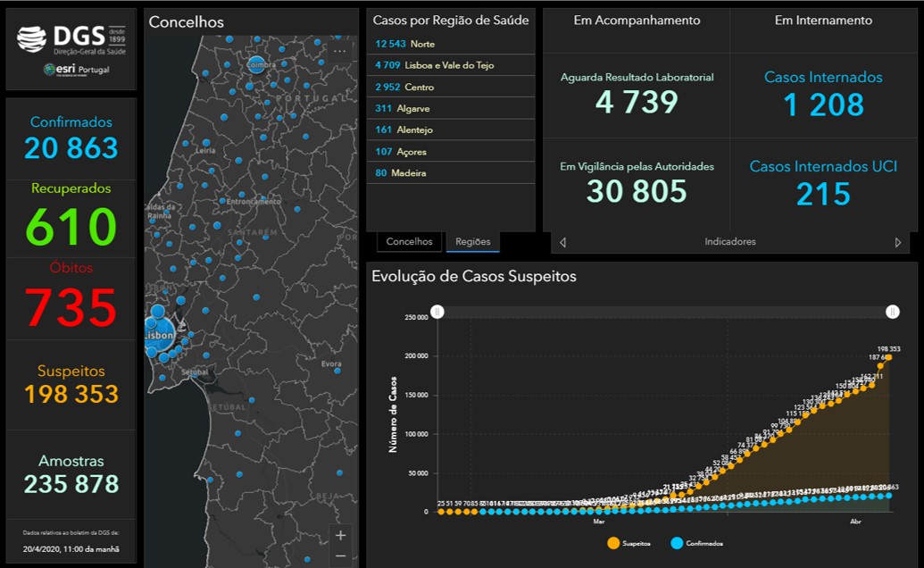Zoom in on the Concelhos map
Screen dimensions: 924x568
click(340, 535)
